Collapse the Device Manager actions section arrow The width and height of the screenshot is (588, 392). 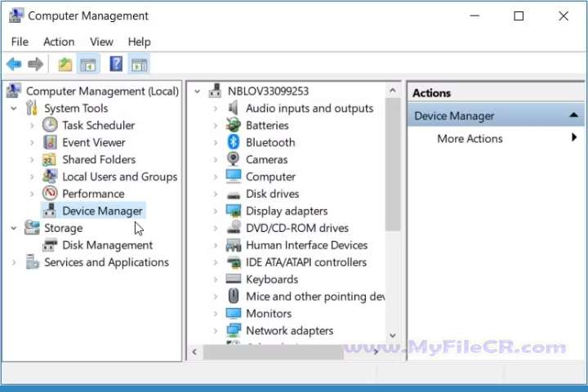tap(573, 115)
